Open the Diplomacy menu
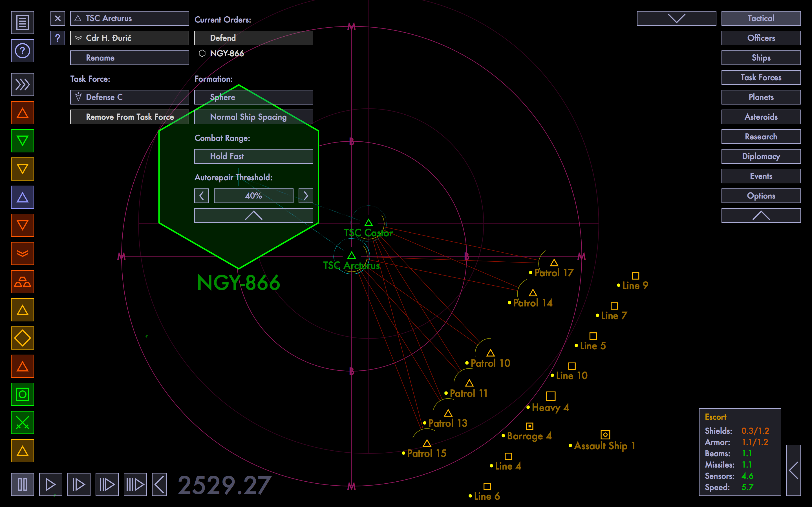Viewport: 812px width, 507px height. click(761, 156)
